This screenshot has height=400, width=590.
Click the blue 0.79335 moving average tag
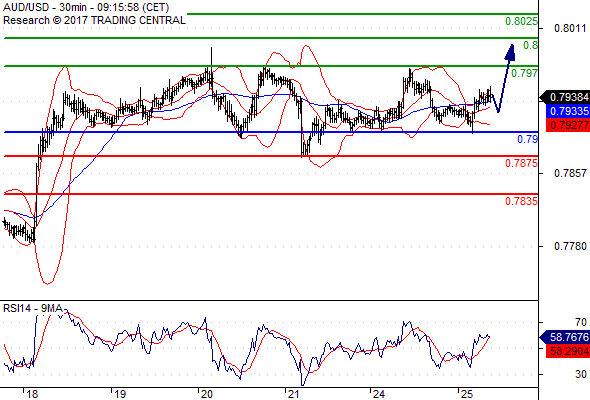click(567, 111)
